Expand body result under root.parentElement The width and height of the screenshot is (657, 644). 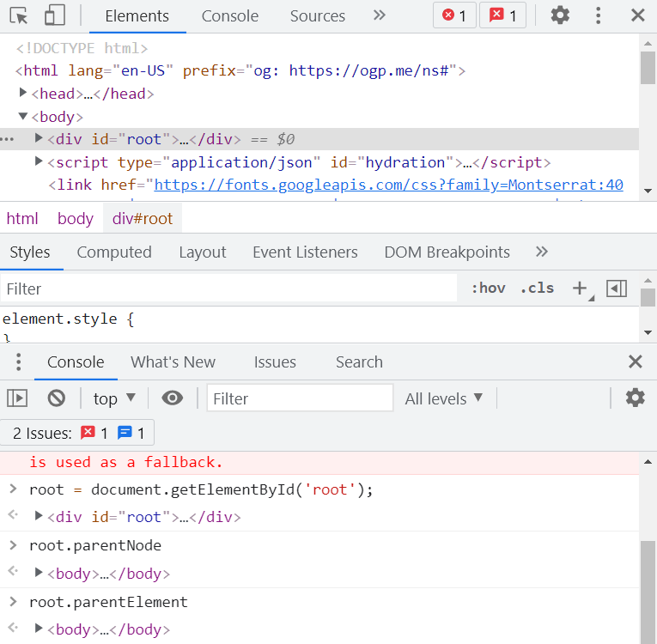[39, 629]
